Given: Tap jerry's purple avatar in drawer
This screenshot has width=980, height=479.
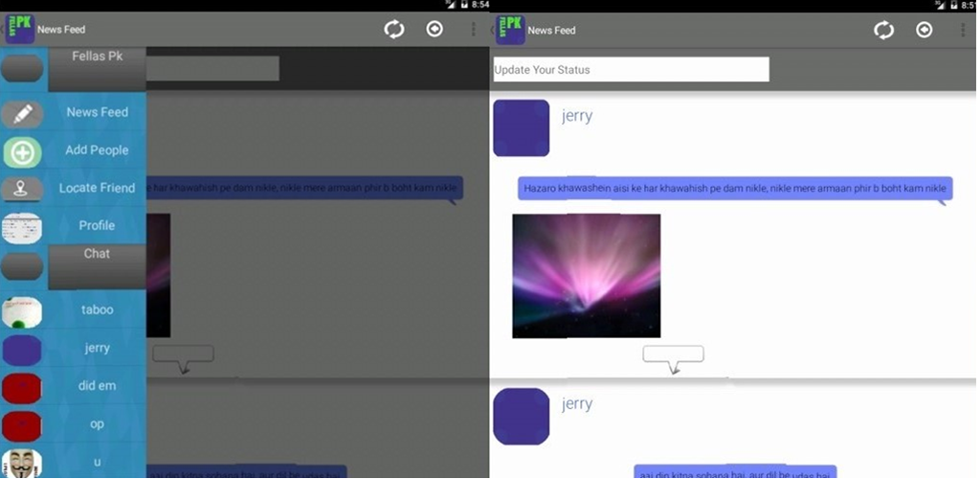Looking at the screenshot, I should 22,351.
